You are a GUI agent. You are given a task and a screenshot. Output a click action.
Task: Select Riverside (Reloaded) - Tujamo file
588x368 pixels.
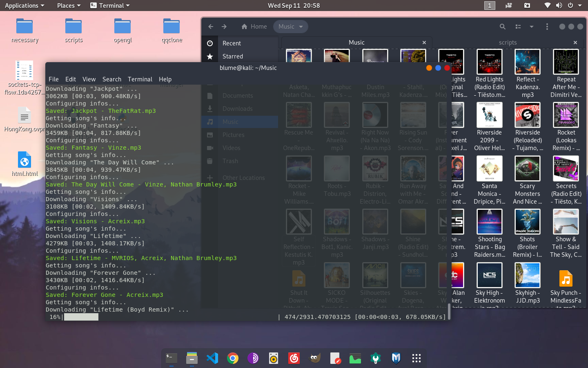pos(528,127)
